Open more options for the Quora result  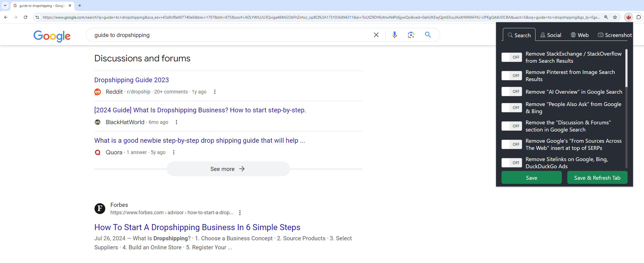point(174,152)
